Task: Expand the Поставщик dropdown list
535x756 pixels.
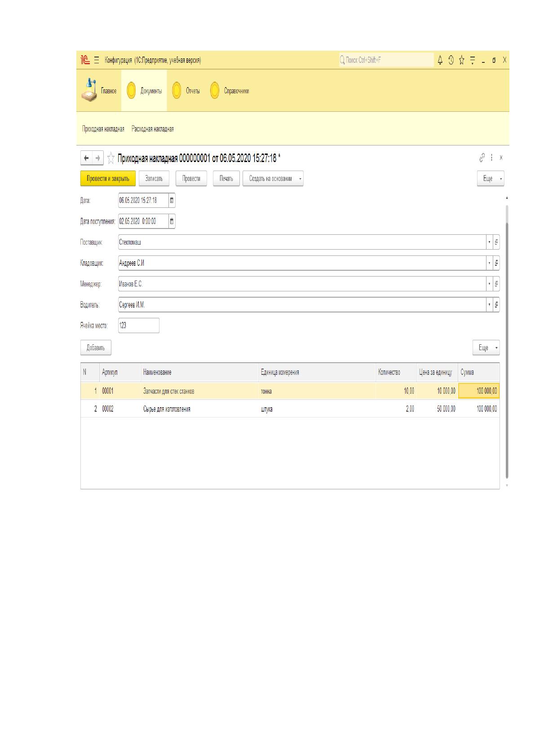Action: [x=489, y=242]
